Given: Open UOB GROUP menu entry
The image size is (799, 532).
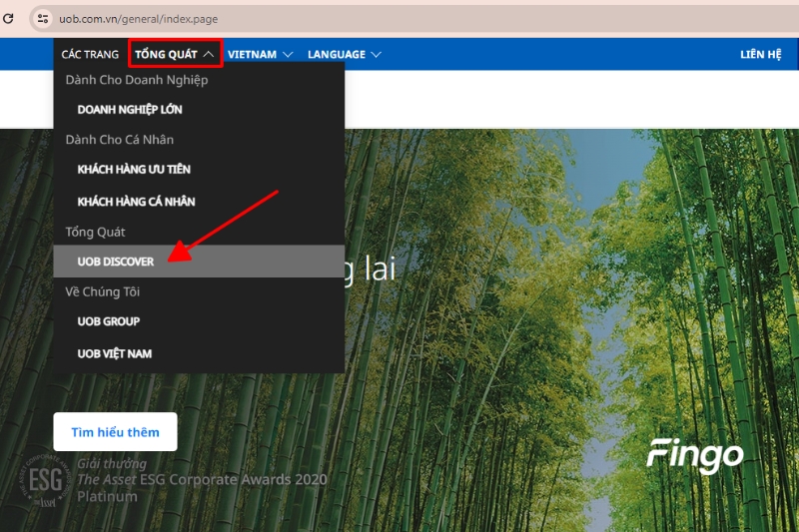Looking at the screenshot, I should click(x=199, y=321).
